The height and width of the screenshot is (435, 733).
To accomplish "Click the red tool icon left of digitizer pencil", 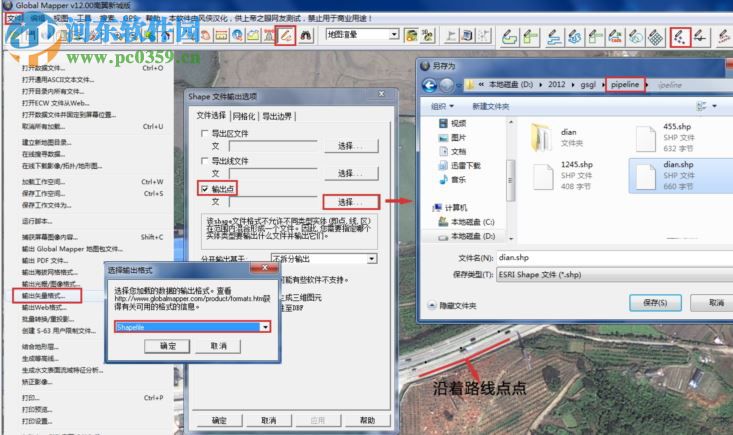I will coord(269,36).
